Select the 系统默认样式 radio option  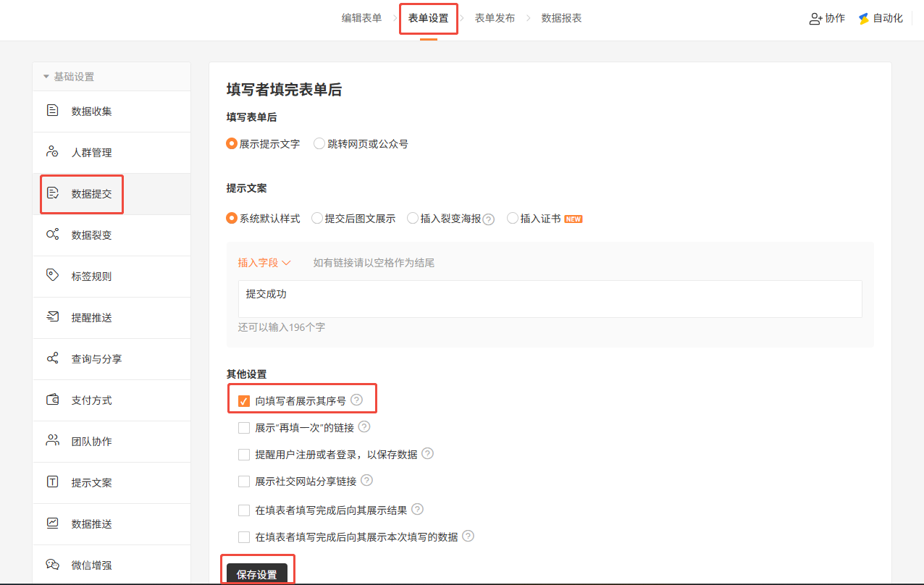click(x=232, y=218)
